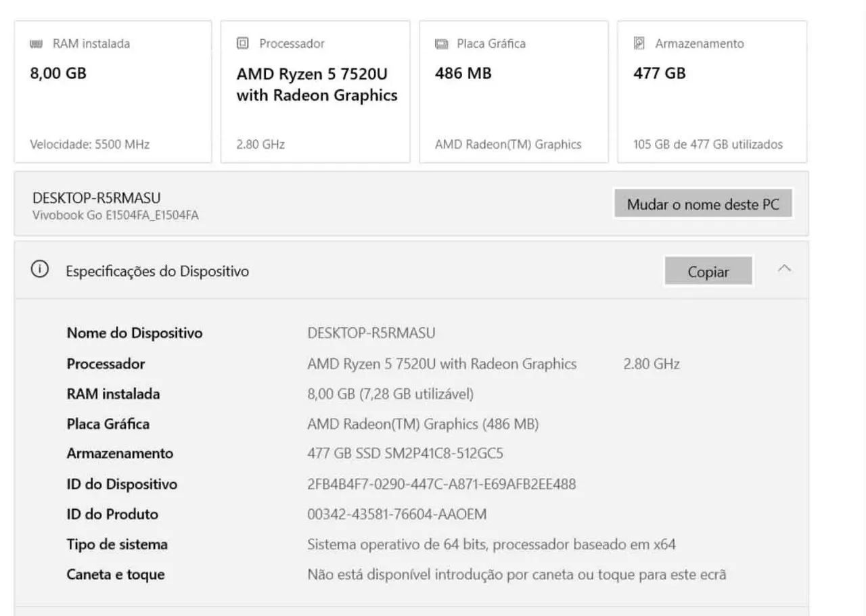
Task: Click the info icon beside Especificações do Dispositivo
Action: tap(40, 269)
